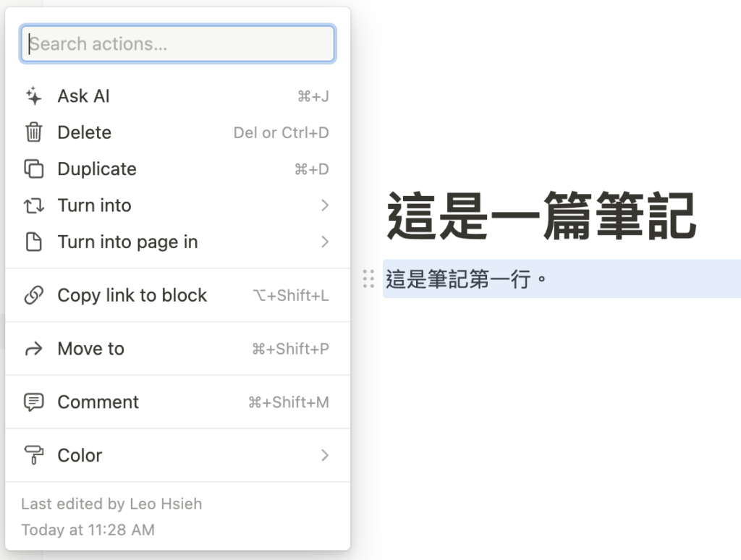Image resolution: width=741 pixels, height=560 pixels.
Task: Expand the Turn into submenu chevron
Action: (x=325, y=205)
